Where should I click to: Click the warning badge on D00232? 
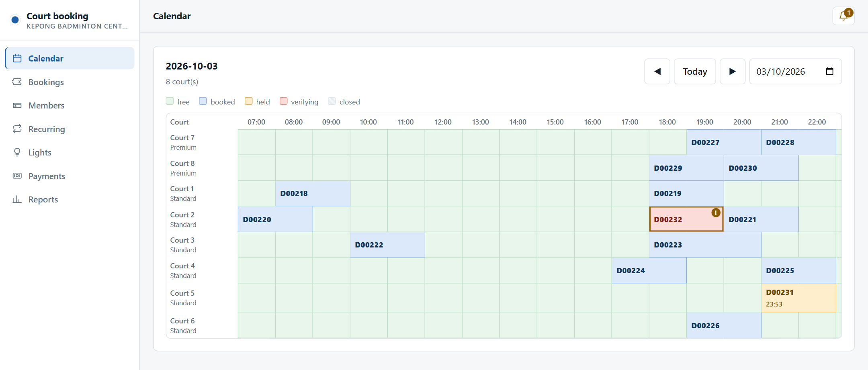click(716, 213)
